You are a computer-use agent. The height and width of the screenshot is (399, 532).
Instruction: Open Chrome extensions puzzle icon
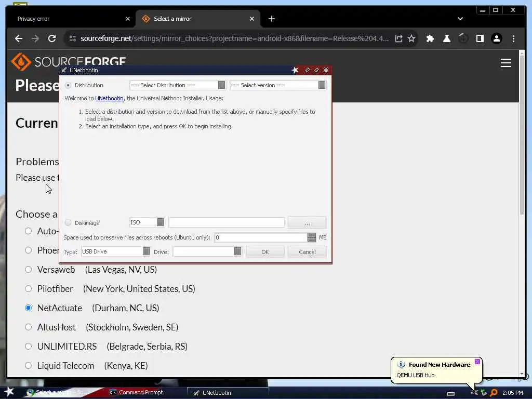(430, 38)
